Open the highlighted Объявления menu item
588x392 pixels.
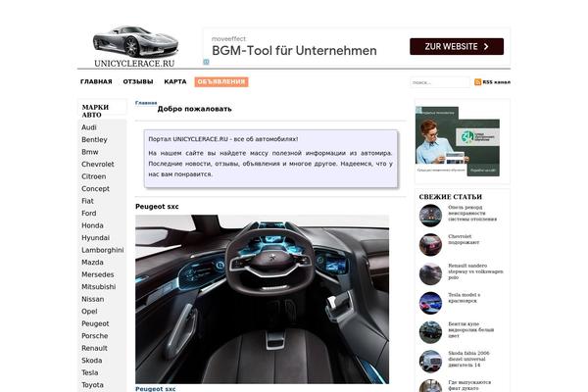click(221, 81)
